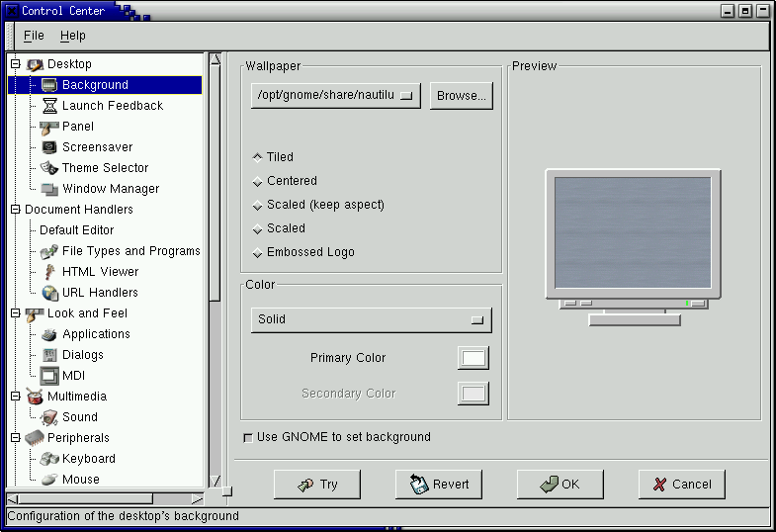
Task: Select the Centered wallpaper radio option
Action: pyautogui.click(x=258, y=181)
